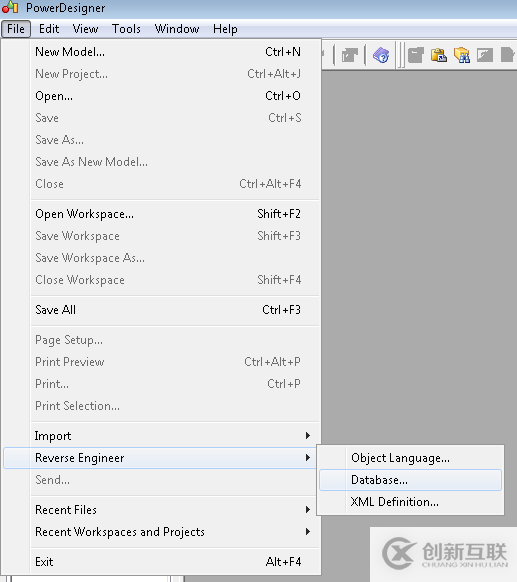
Task: Open the Edit menu
Action: [49, 29]
